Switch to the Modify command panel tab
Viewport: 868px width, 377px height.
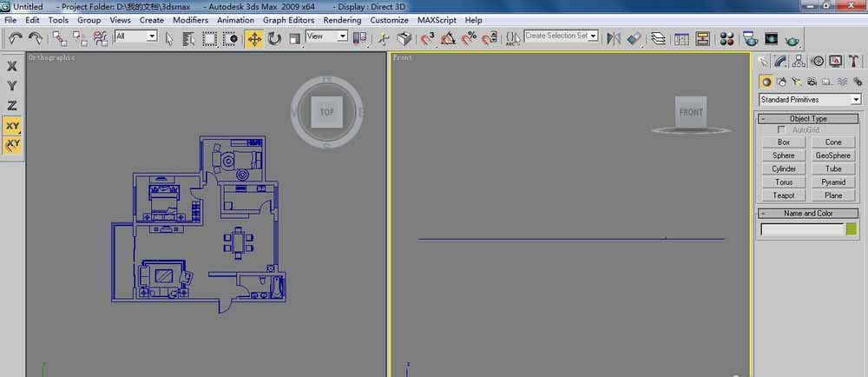point(780,61)
